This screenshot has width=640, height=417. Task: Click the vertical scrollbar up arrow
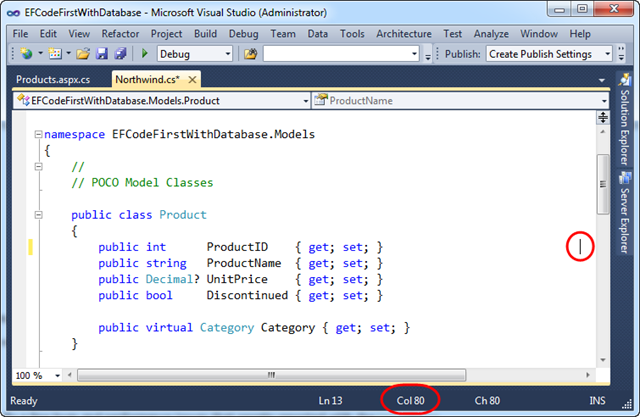pos(603,132)
